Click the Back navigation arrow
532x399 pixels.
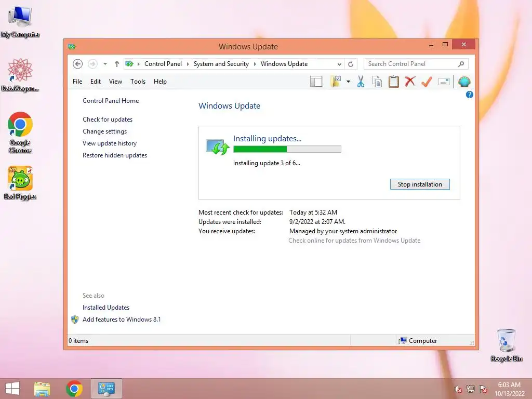[78, 64]
